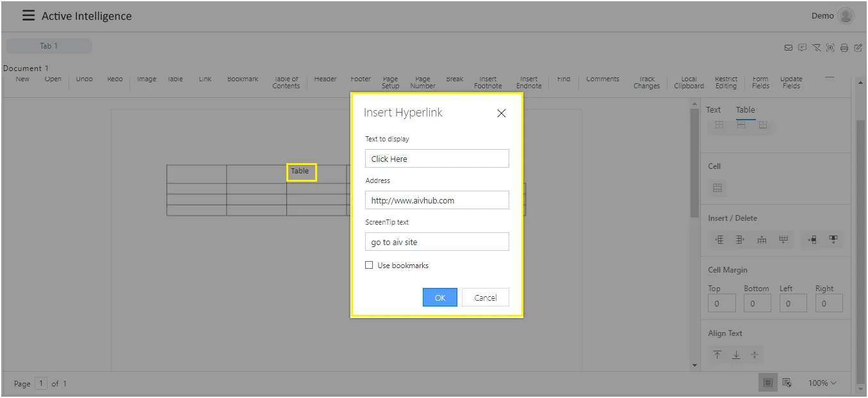Align text to bottom icon

tap(736, 355)
